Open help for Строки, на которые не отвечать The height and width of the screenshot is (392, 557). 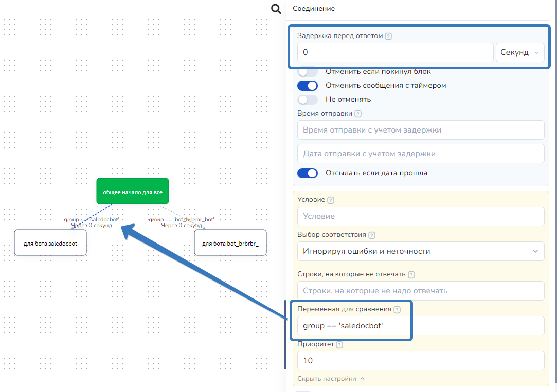(411, 275)
